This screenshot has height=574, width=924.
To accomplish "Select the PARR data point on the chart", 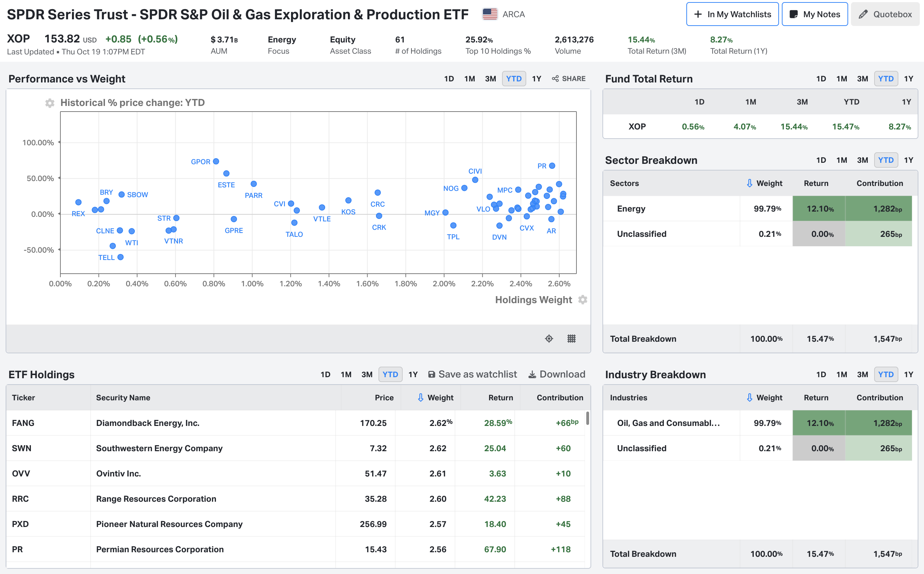I will tap(254, 184).
